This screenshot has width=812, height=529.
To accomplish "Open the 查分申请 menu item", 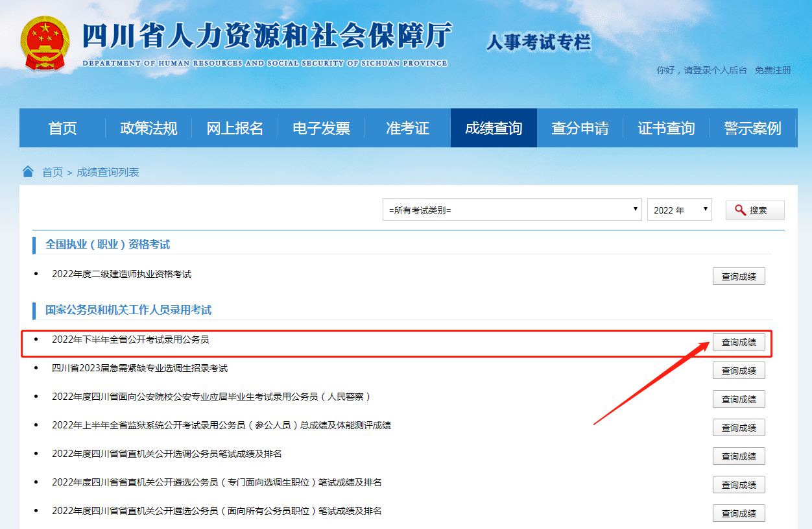I will [580, 128].
